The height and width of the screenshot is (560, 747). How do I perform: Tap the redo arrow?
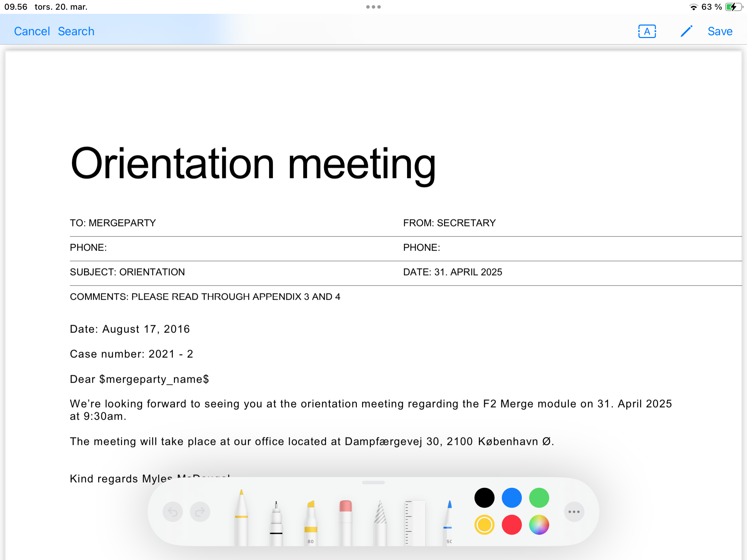(x=200, y=512)
